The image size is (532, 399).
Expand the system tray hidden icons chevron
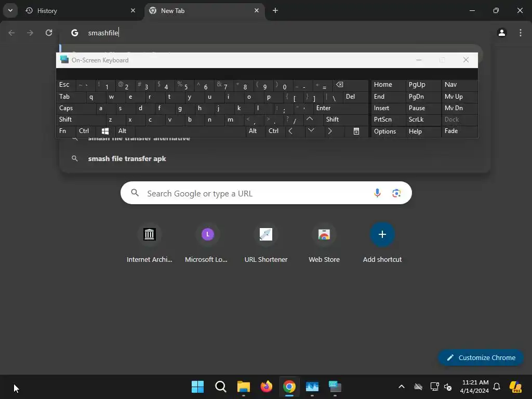[x=402, y=387]
